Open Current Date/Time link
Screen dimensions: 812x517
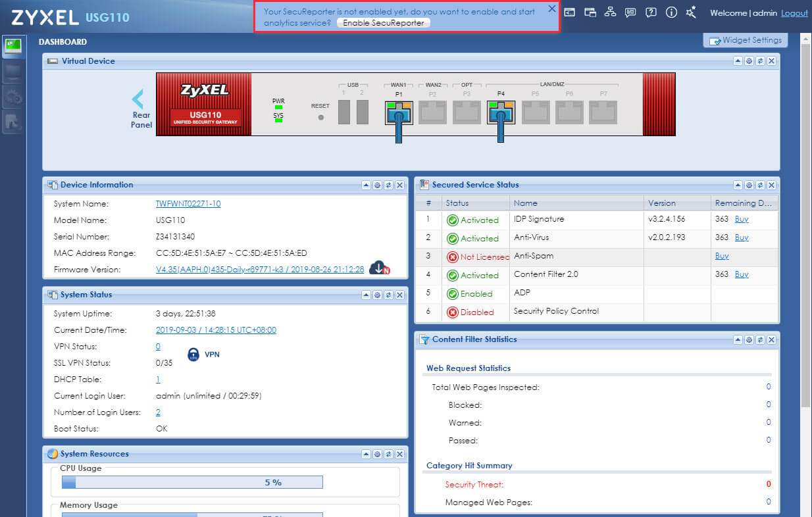[216, 330]
